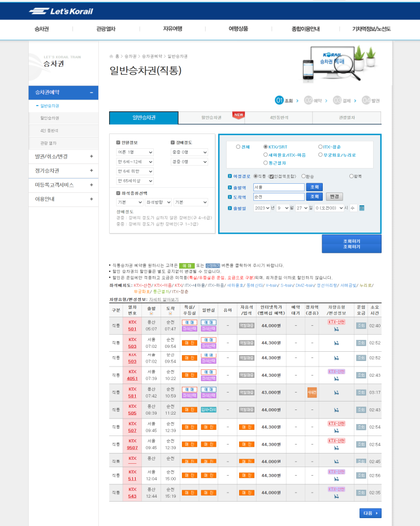
Task: Open the year 2023 dropdown
Action: 262,208
